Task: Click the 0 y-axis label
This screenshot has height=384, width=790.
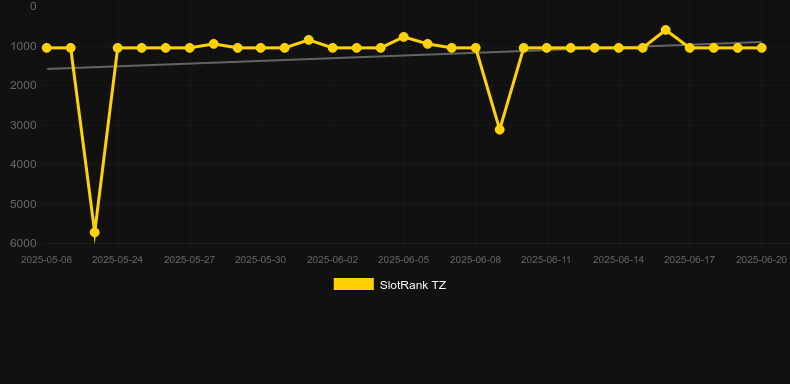Action: tap(33, 6)
